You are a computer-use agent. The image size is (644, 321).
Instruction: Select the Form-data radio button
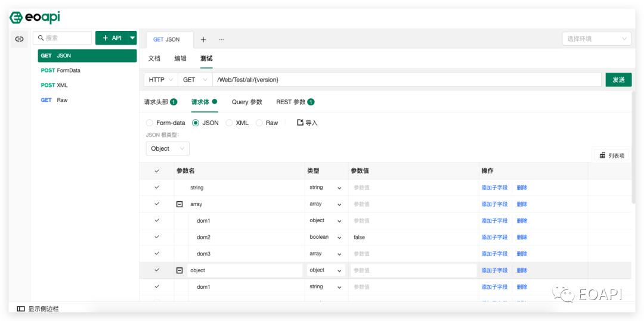tap(150, 123)
